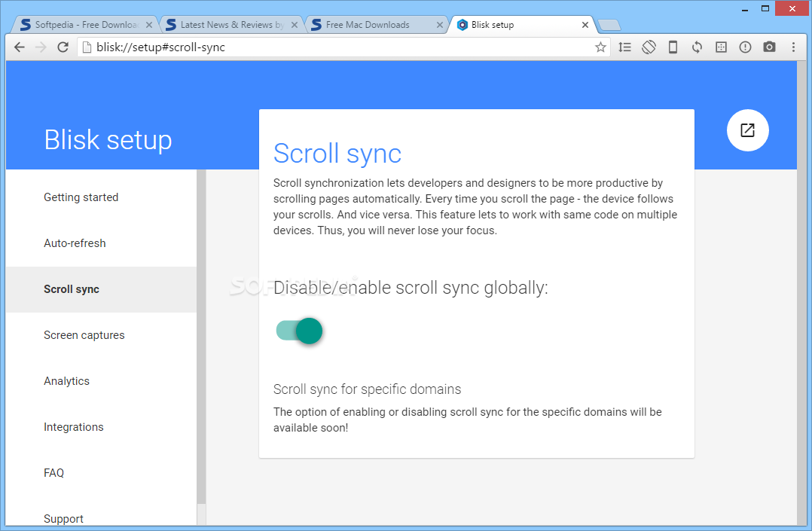Open Integrations section
Image resolution: width=812 pixels, height=531 pixels.
[x=101, y=427]
